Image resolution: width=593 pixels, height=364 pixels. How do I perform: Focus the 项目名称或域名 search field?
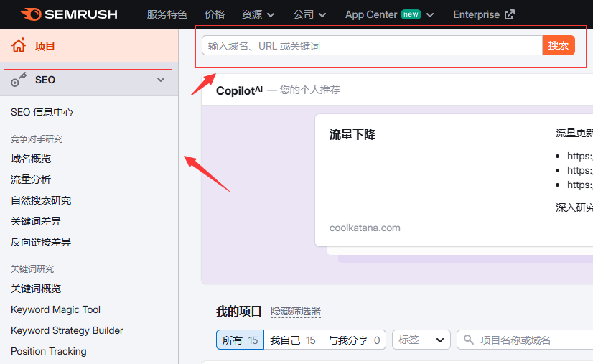tap(526, 340)
